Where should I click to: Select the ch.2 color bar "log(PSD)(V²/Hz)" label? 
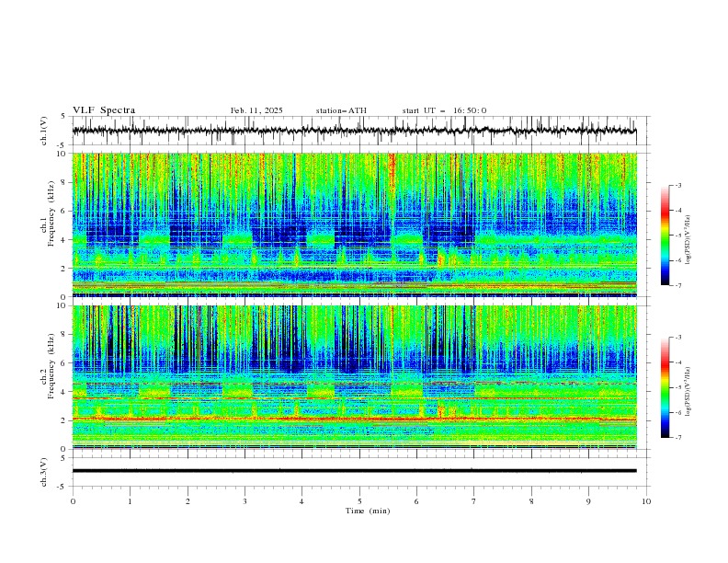click(688, 391)
